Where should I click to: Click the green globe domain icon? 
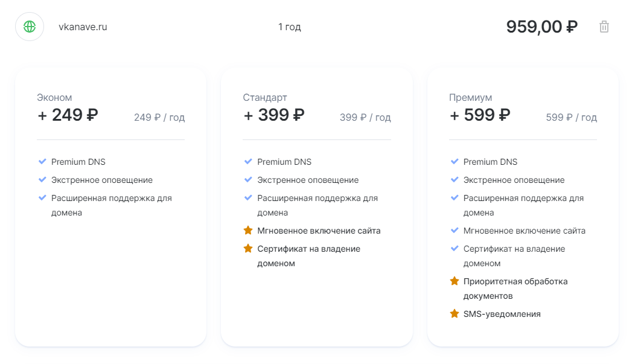tap(30, 27)
